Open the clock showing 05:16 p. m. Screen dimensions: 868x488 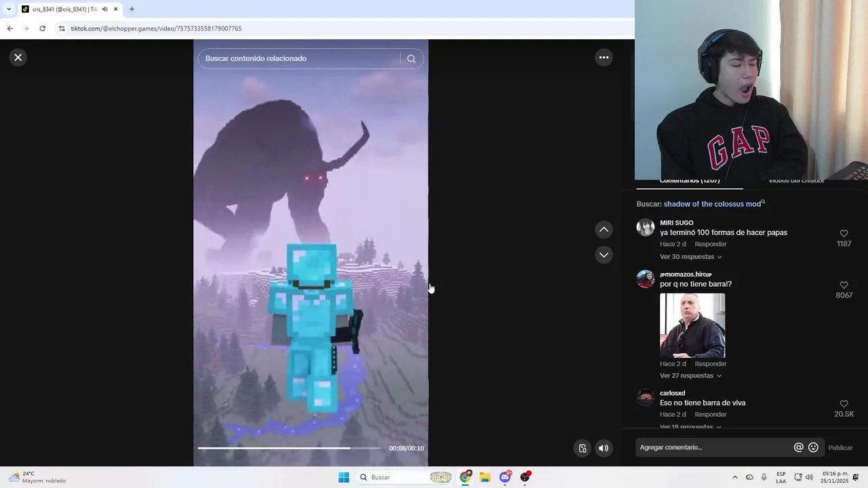[x=835, y=477]
